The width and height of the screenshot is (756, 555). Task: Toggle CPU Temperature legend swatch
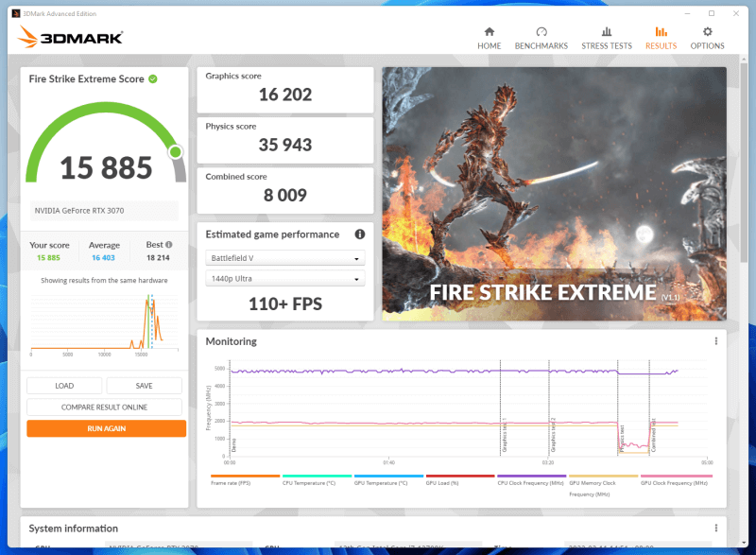coord(317,476)
